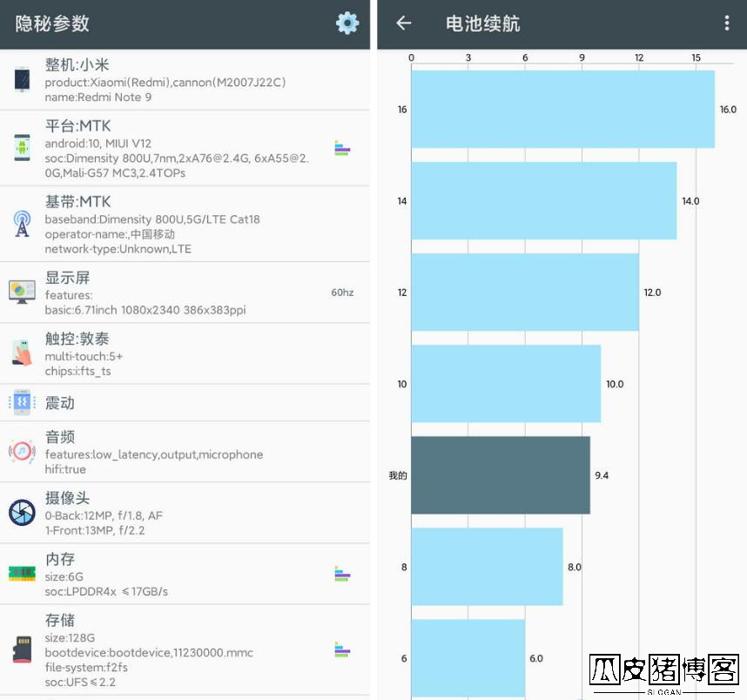Select the 存储 heading

60,620
